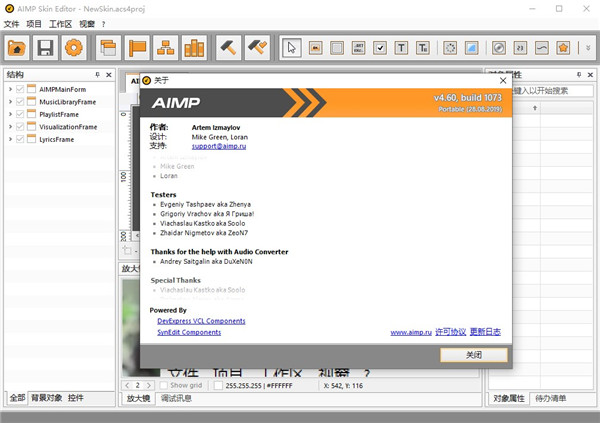Image resolution: width=600 pixels, height=423 pixels.
Task: Select the arrow pointer tool
Action: tap(292, 48)
